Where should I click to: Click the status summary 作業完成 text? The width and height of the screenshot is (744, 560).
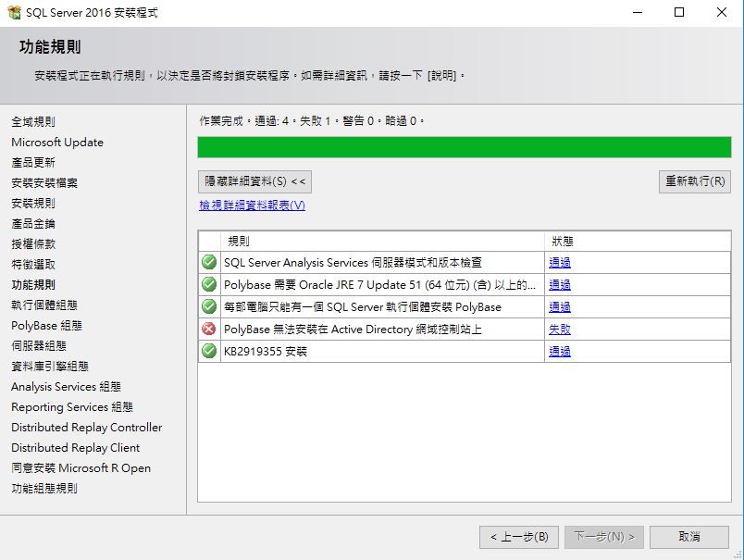pos(312,121)
